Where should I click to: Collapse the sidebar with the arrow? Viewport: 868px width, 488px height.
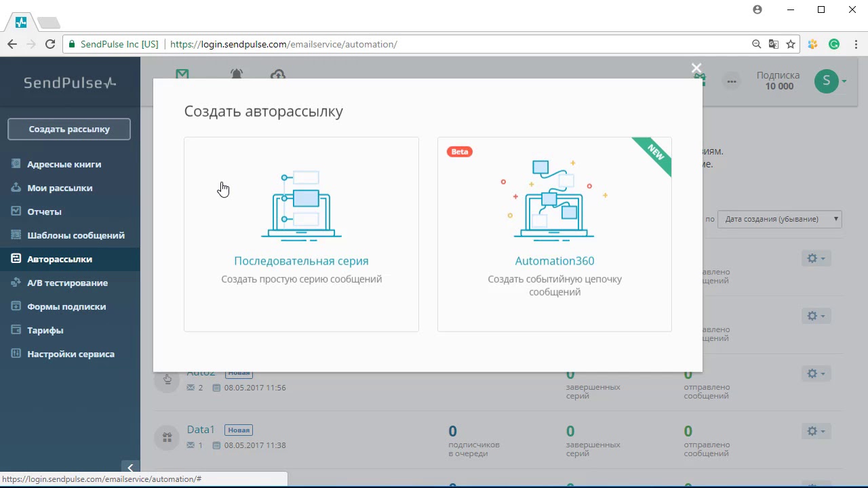tap(130, 468)
